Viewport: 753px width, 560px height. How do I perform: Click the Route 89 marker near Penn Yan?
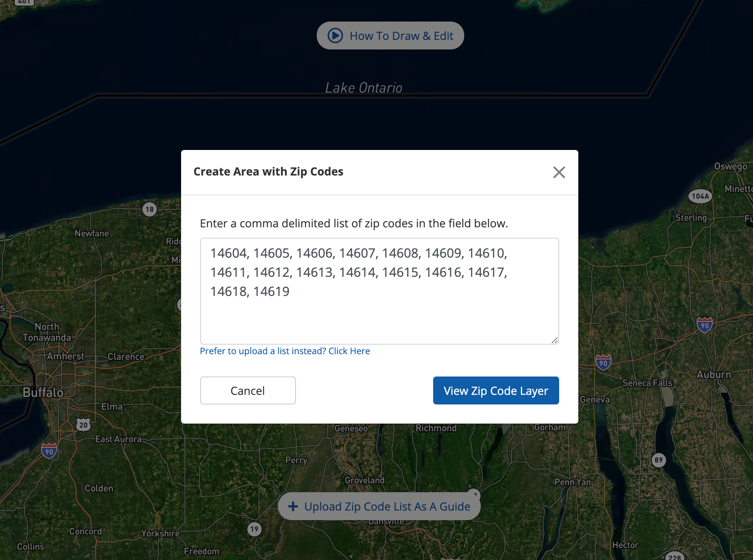tap(658, 460)
